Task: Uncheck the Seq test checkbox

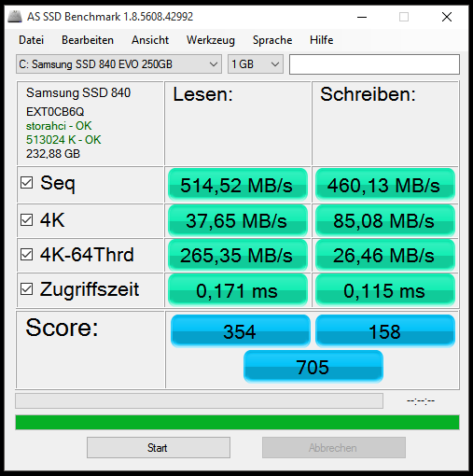Action: (26, 183)
